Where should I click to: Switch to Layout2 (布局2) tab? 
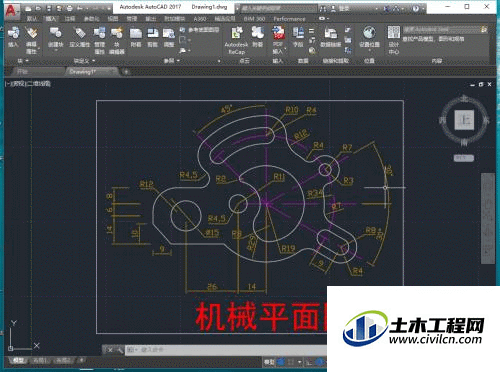coord(63,360)
